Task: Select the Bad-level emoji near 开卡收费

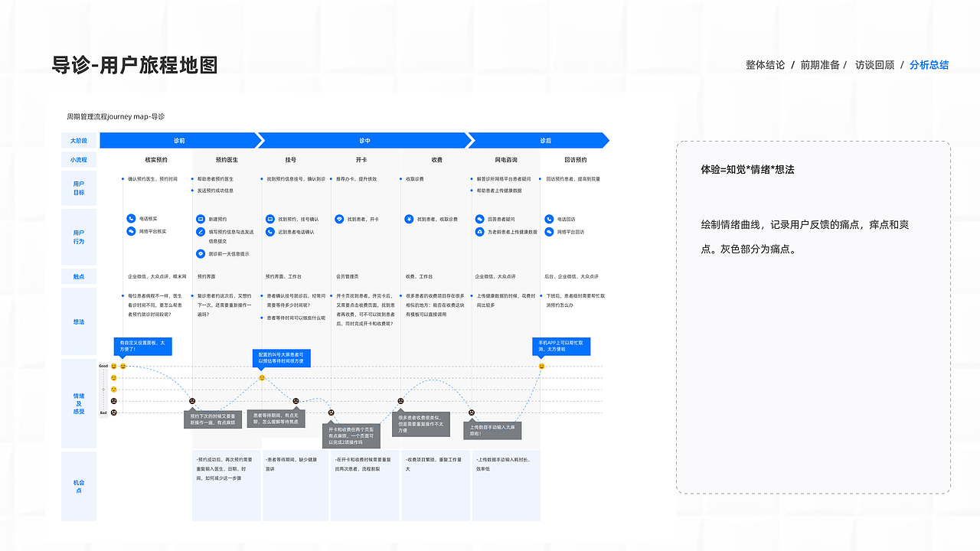Action: [331, 413]
